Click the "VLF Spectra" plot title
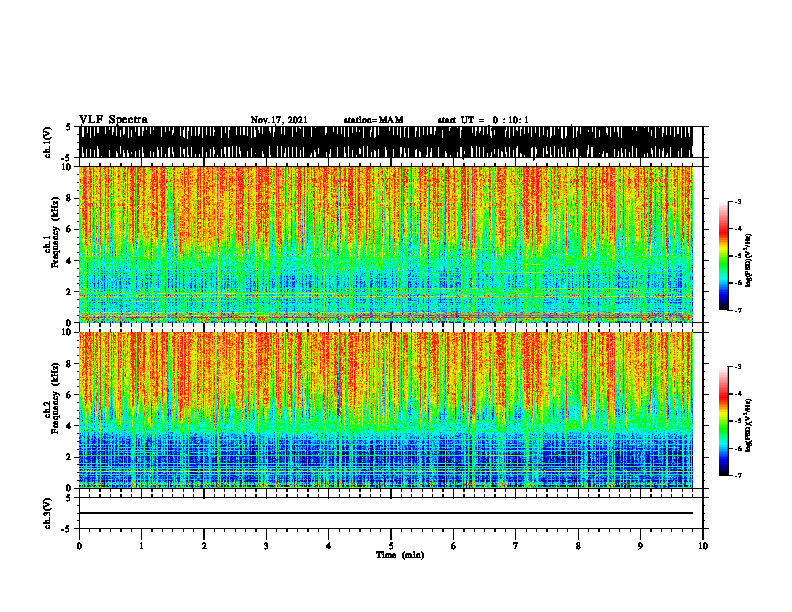Screen dimensions: 792x612 click(x=113, y=120)
